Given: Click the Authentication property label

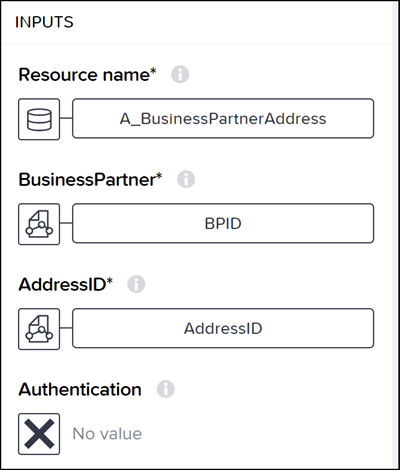Looking at the screenshot, I should click(x=80, y=389).
